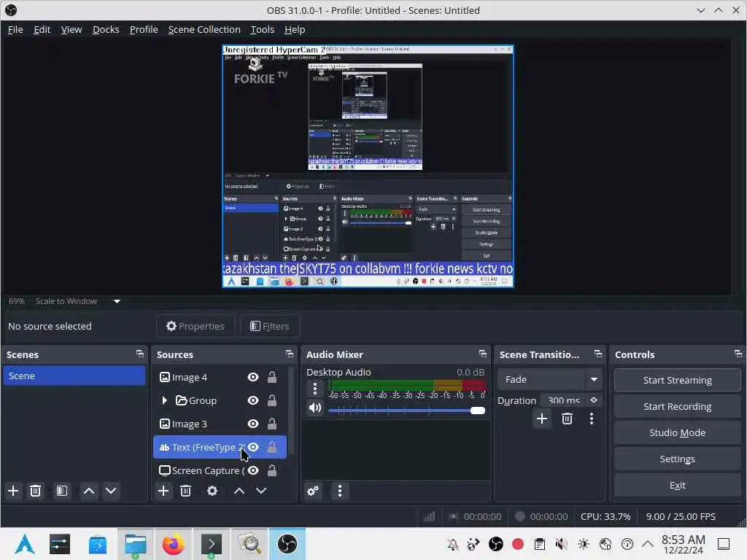
Task: Toggle lock on Image 3 source
Action: pos(271,424)
